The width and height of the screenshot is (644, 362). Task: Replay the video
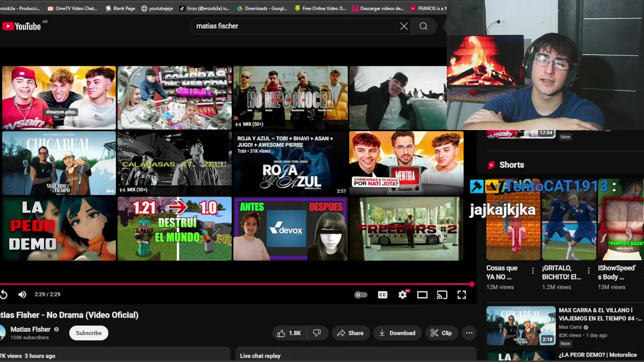click(4, 295)
